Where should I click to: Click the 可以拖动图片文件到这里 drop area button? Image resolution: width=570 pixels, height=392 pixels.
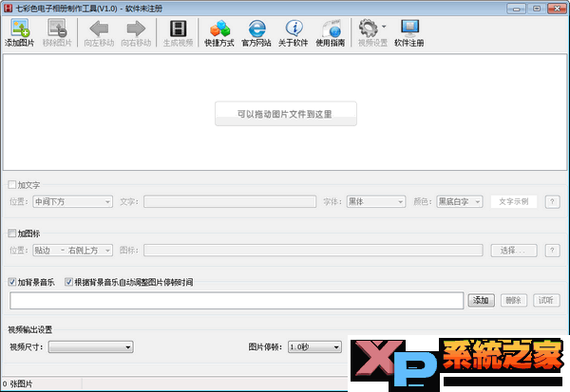tap(286, 114)
